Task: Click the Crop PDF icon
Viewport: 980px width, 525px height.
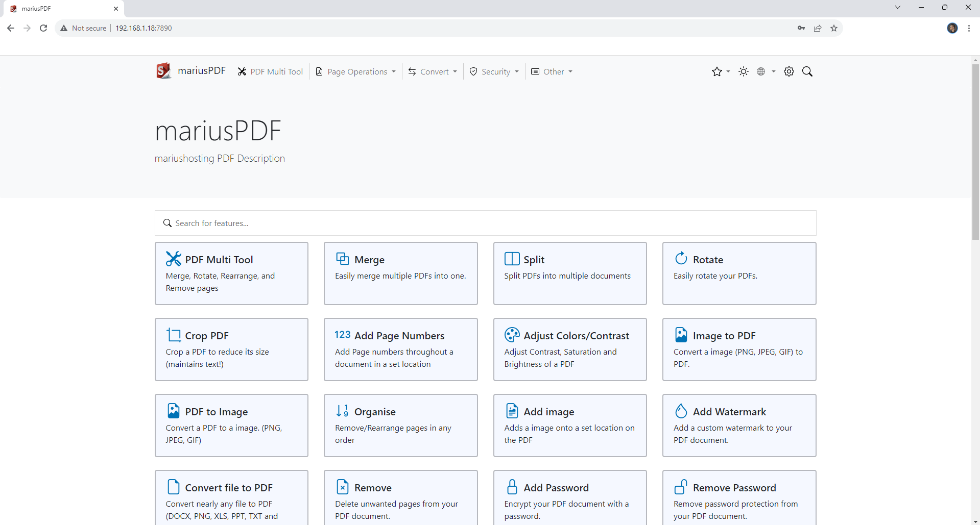Action: (x=174, y=335)
